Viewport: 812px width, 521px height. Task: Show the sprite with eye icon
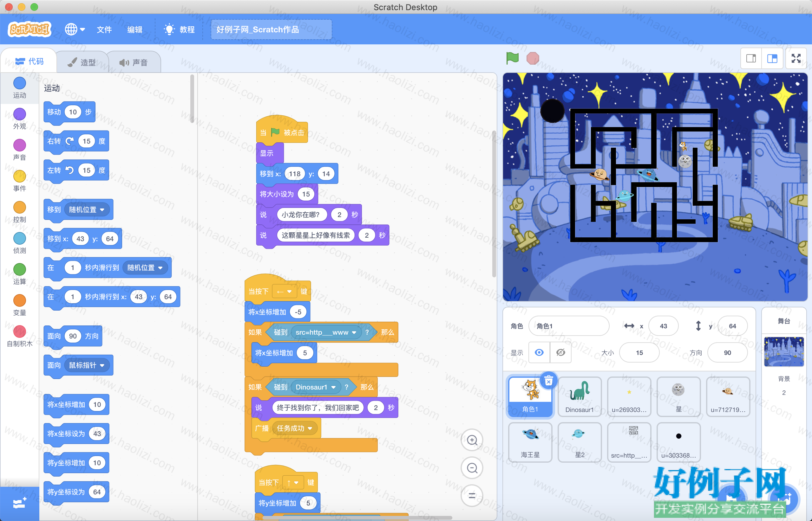(539, 352)
